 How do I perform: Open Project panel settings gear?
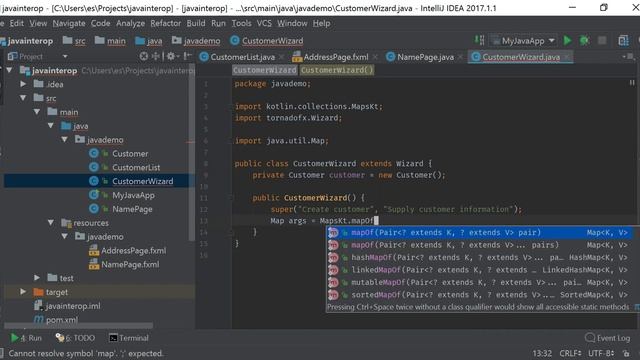171,56
